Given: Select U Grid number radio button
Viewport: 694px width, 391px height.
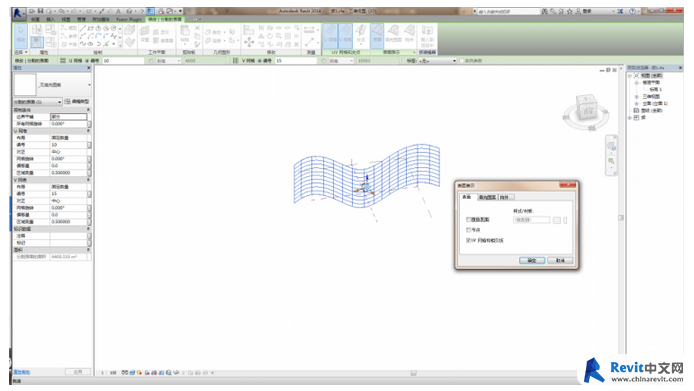Looking at the screenshot, I should (87, 61).
